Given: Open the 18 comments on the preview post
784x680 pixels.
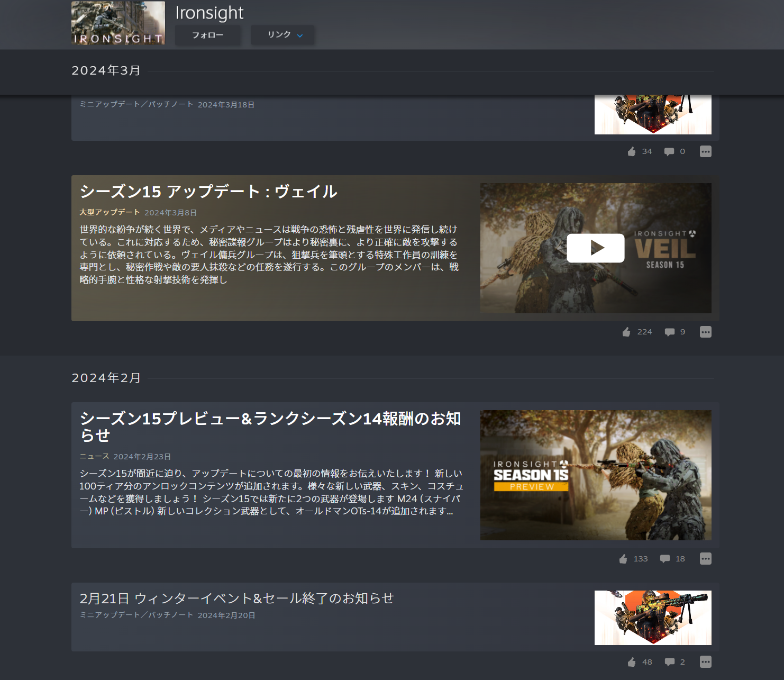Looking at the screenshot, I should tap(665, 559).
